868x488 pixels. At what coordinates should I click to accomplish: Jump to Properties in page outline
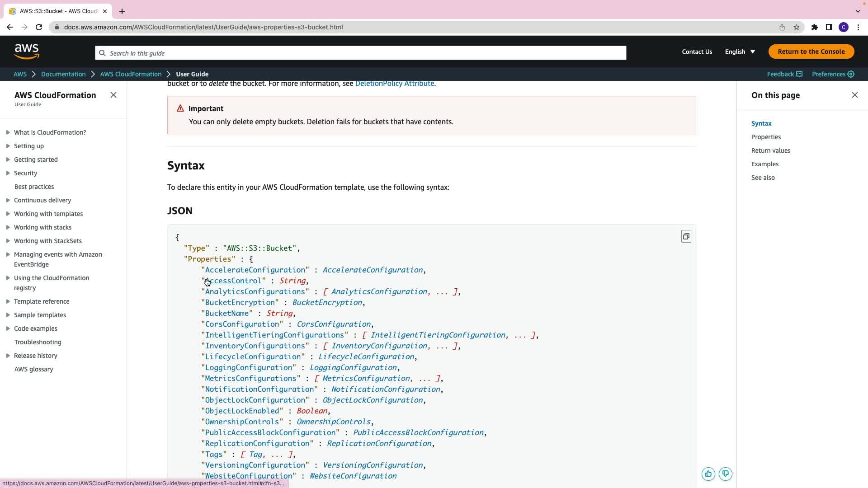(x=766, y=137)
